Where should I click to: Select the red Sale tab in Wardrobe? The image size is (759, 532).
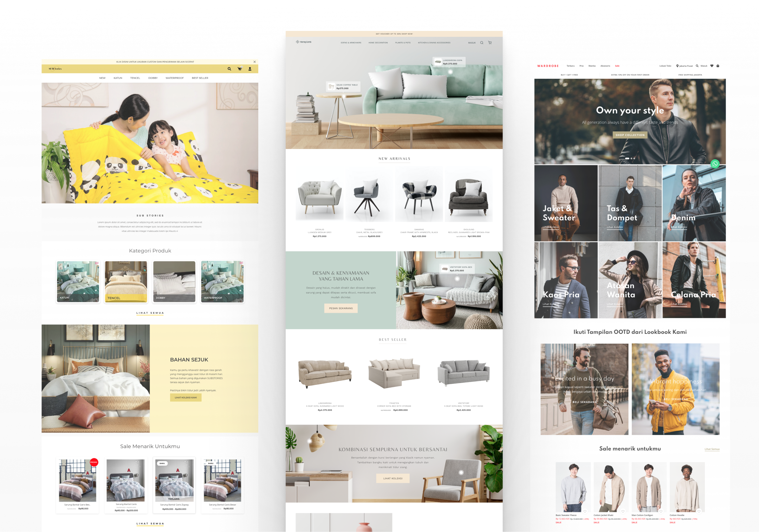(x=617, y=66)
